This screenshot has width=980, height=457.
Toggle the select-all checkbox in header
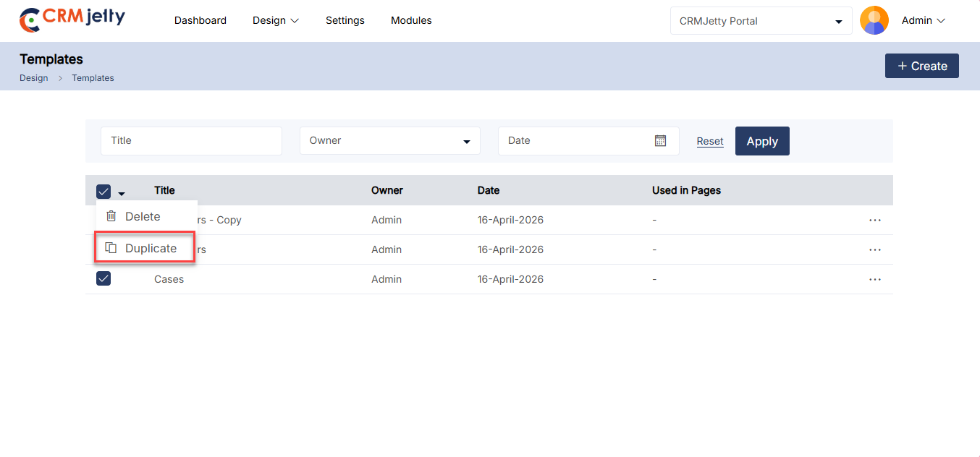(104, 192)
